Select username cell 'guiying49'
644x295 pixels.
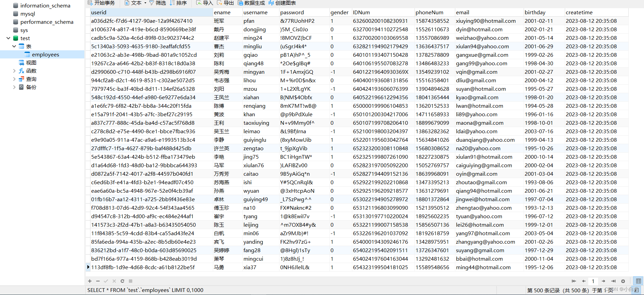260,199
